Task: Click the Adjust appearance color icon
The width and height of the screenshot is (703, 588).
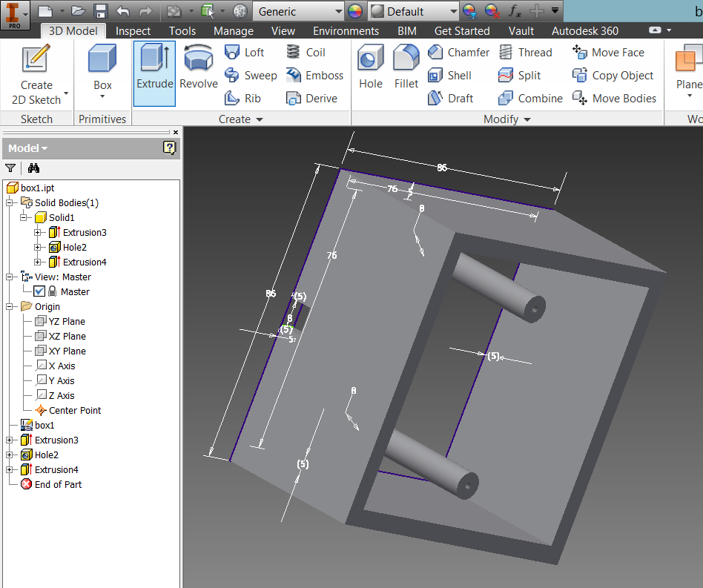Action: (469, 11)
